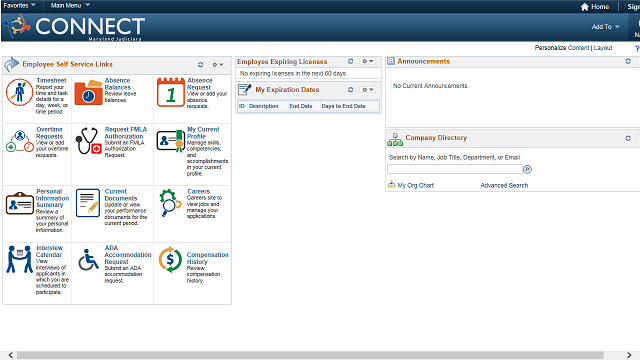This screenshot has height=360, width=640.
Task: Click the My Org Chart link
Action: click(416, 185)
